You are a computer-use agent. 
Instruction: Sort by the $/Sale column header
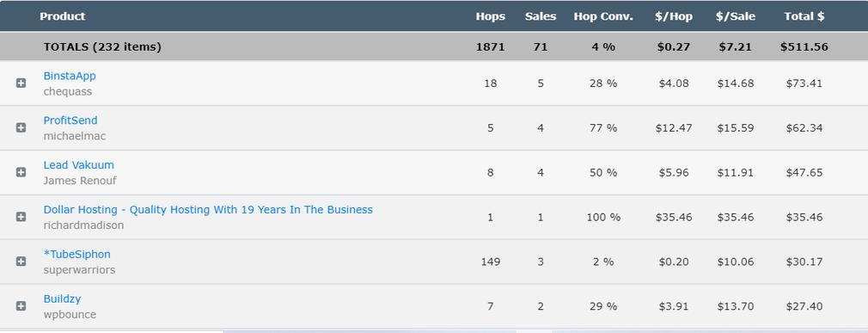(x=735, y=16)
